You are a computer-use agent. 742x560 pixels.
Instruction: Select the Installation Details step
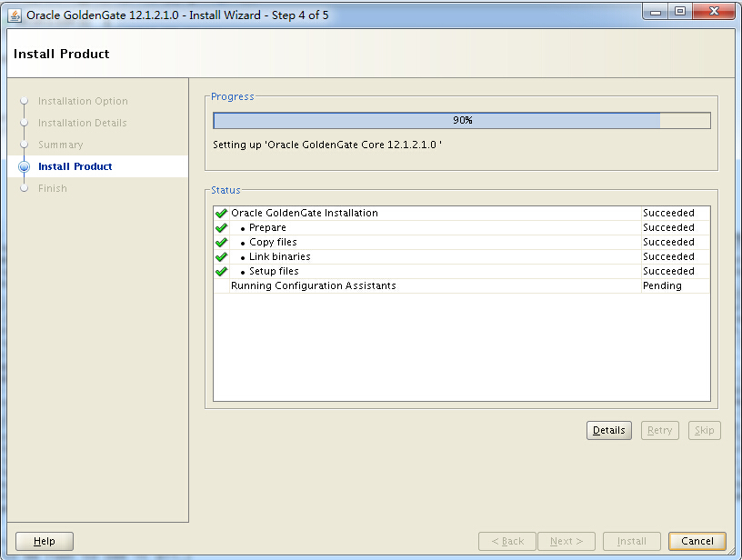coord(82,123)
